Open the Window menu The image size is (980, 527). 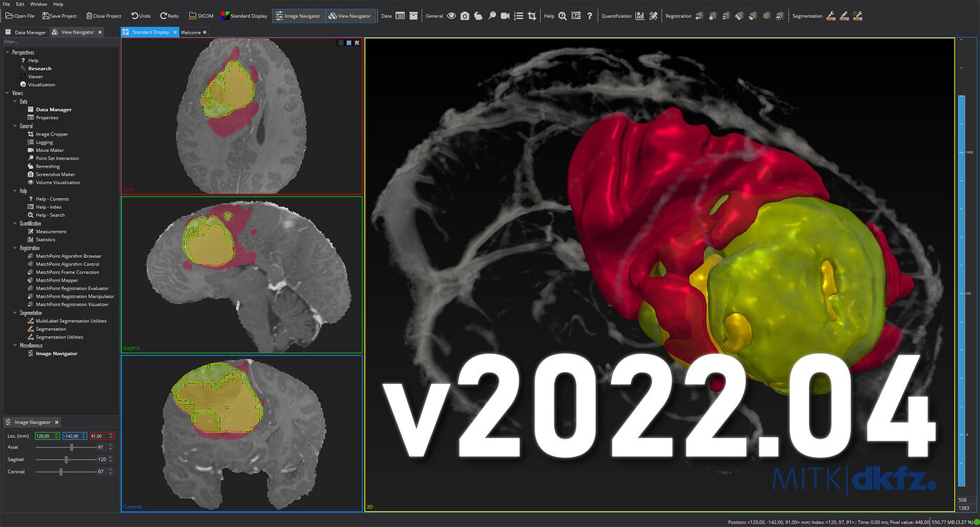point(39,4)
